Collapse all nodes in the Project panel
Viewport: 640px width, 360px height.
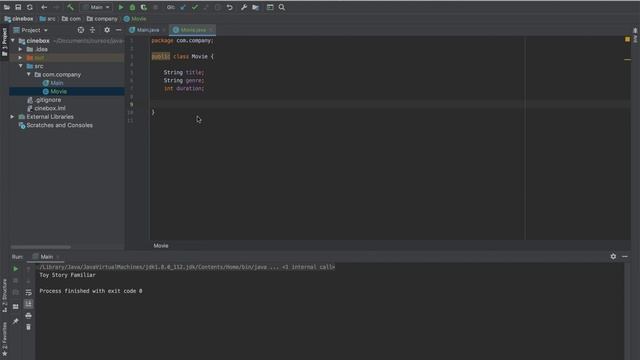click(x=92, y=30)
